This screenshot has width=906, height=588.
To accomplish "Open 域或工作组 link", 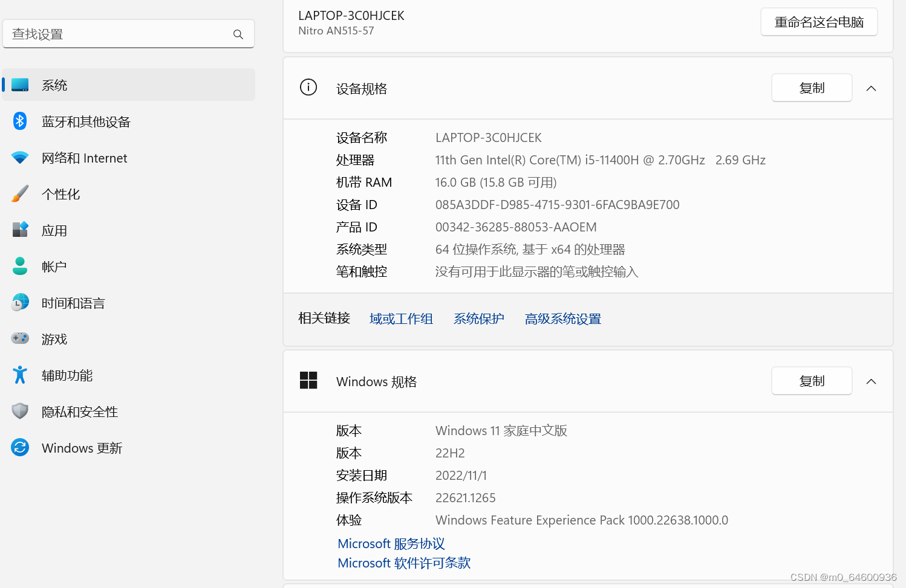I will pos(401,318).
